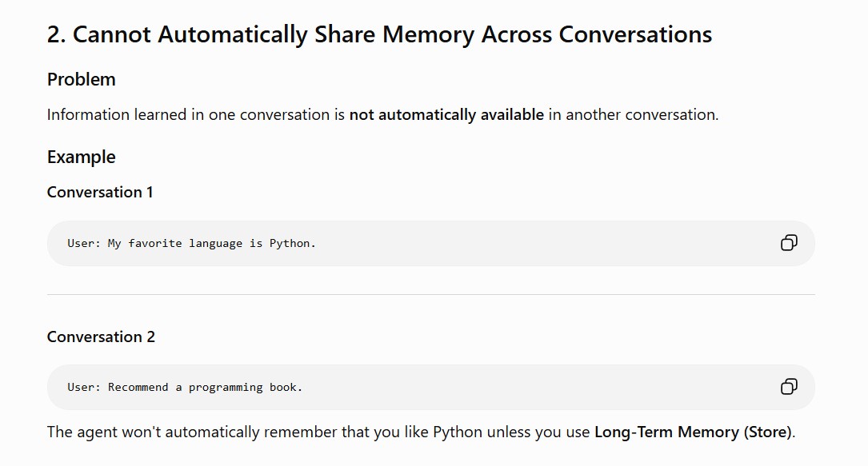
Task: Click empty area of the first code block
Action: pos(542,243)
